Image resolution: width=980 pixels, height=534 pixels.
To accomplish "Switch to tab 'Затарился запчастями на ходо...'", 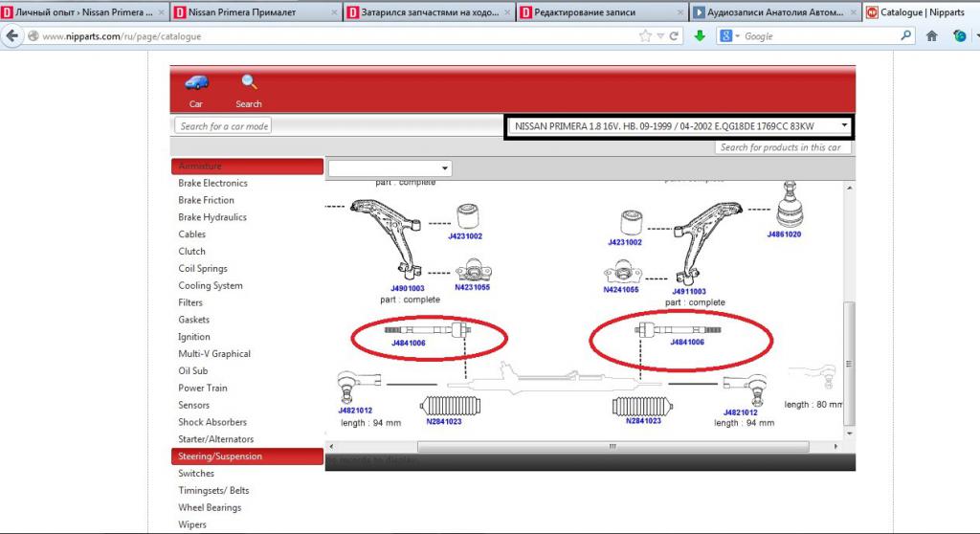I will (x=429, y=11).
